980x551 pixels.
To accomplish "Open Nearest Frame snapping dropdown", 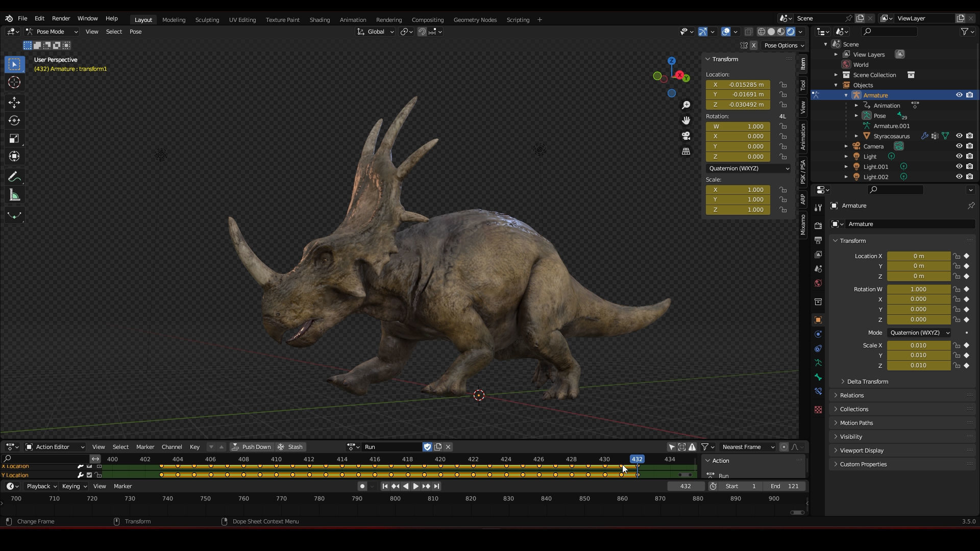I will pyautogui.click(x=748, y=447).
